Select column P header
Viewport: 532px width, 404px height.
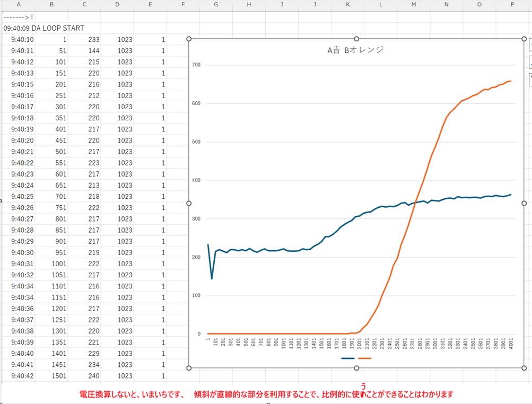click(x=512, y=5)
